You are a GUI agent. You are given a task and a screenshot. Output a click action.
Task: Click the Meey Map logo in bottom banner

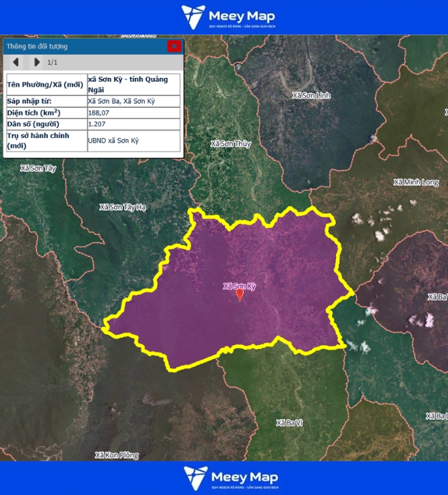[x=231, y=478]
